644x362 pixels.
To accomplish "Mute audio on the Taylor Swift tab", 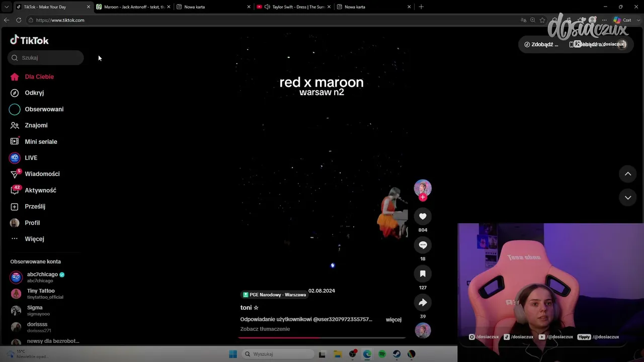I will coord(267,7).
